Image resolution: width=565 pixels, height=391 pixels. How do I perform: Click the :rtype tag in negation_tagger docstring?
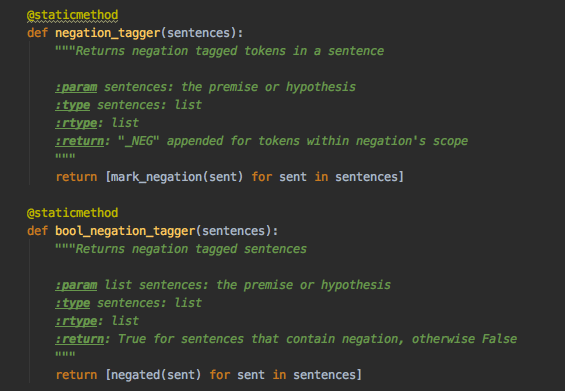[x=76, y=123]
